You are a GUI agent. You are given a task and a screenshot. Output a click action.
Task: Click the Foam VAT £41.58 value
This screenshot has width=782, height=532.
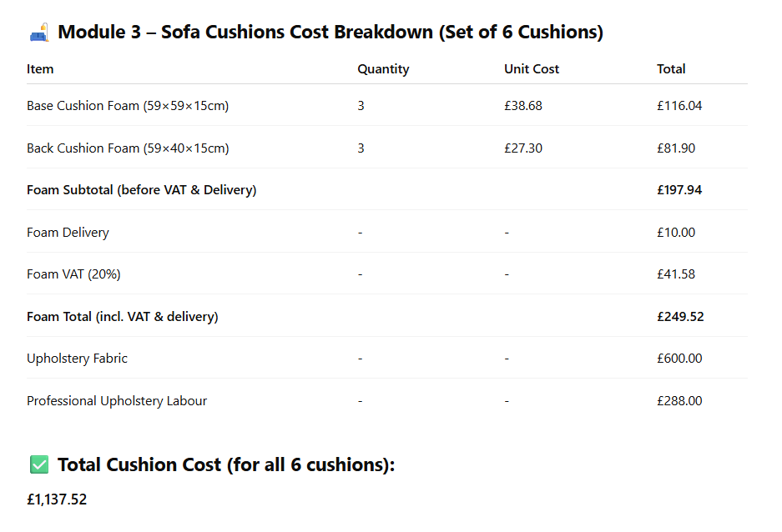(x=676, y=274)
